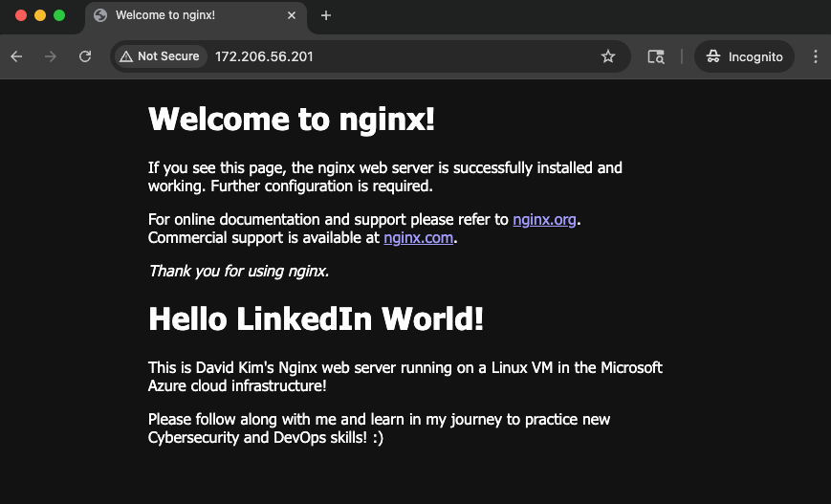
Task: Click the browser back arrow
Action: pos(16,56)
